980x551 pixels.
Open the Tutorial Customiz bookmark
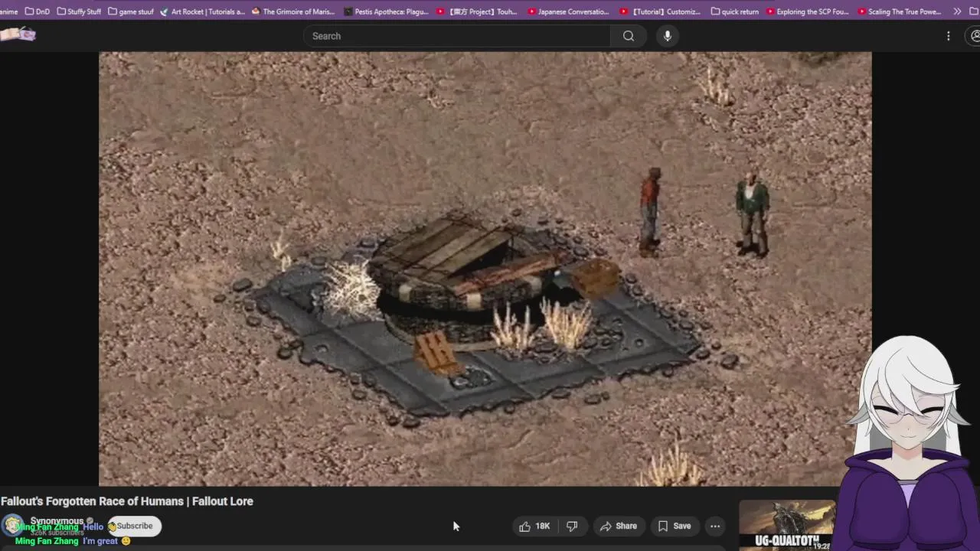[659, 11]
